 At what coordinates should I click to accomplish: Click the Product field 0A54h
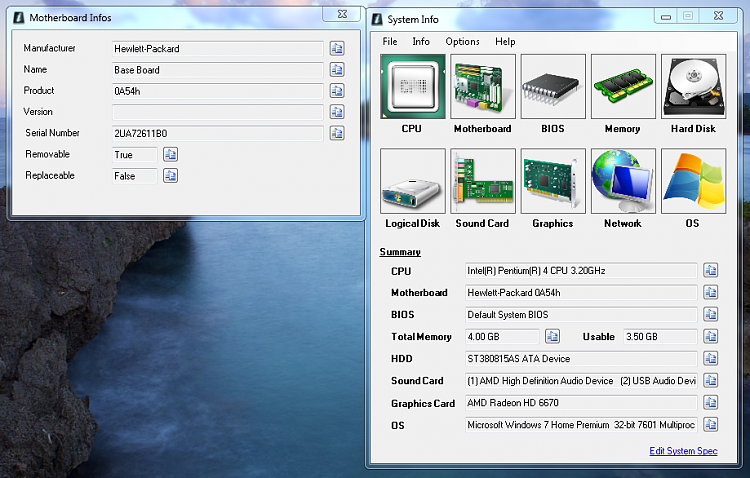coord(218,91)
